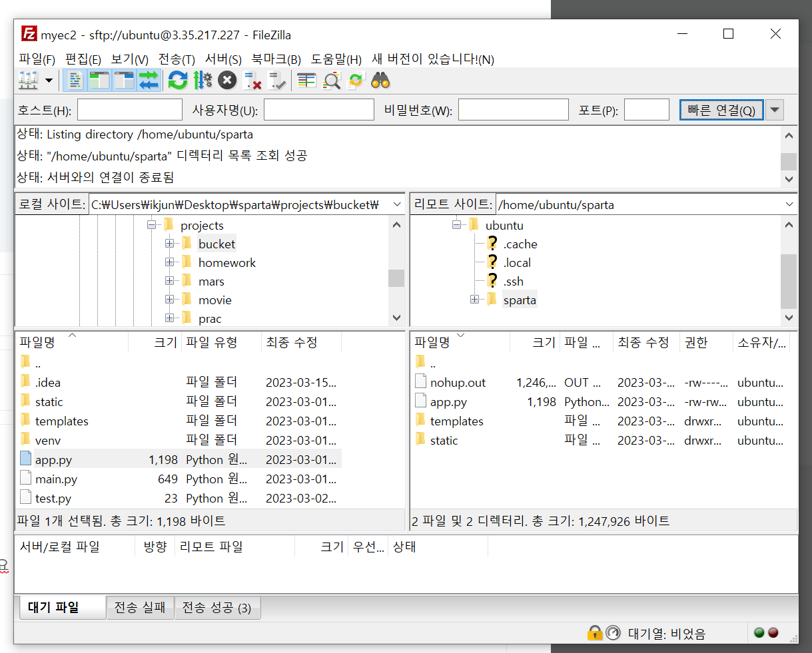
Task: Expand the prac folder tree node
Action: pyautogui.click(x=169, y=318)
